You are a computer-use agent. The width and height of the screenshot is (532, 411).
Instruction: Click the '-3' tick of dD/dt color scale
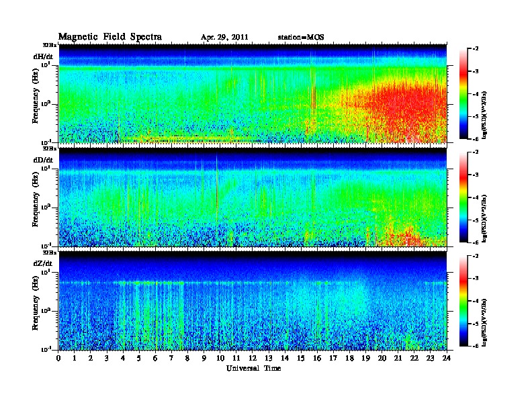pyautogui.click(x=476, y=175)
